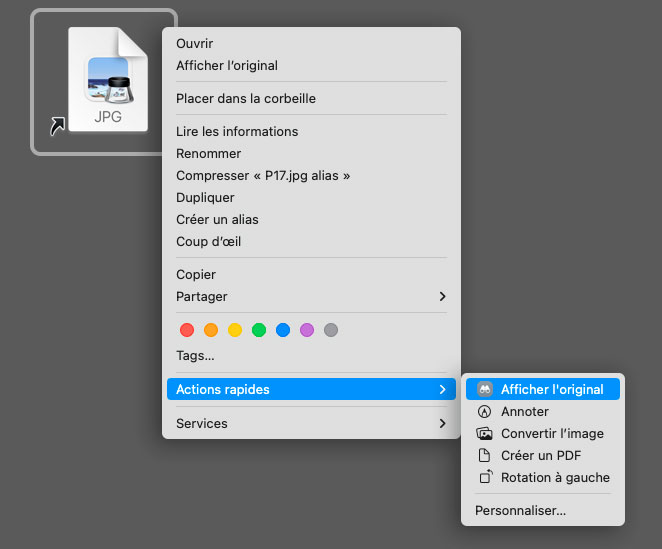
Task: Expand the Services submenu chevron
Action: click(x=442, y=423)
